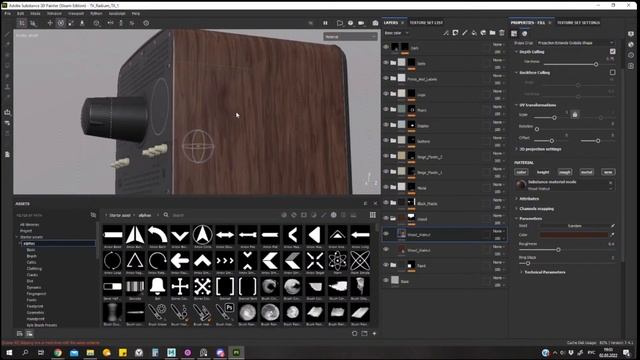Toggle the height material channel button
Image resolution: width=640 pixels, height=360 pixels.
[x=543, y=172]
